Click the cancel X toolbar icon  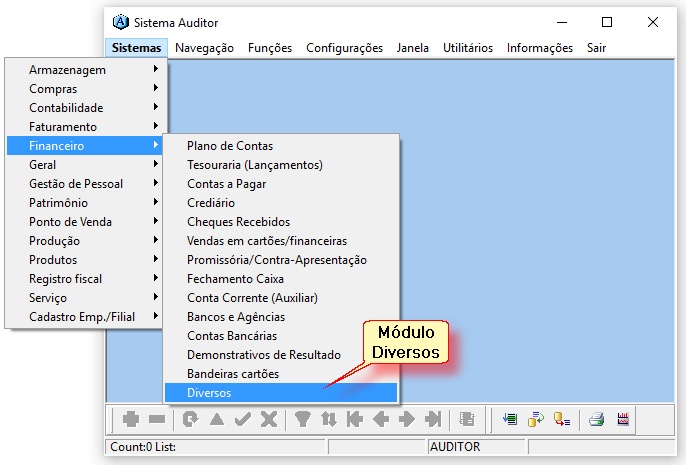pyautogui.click(x=269, y=419)
